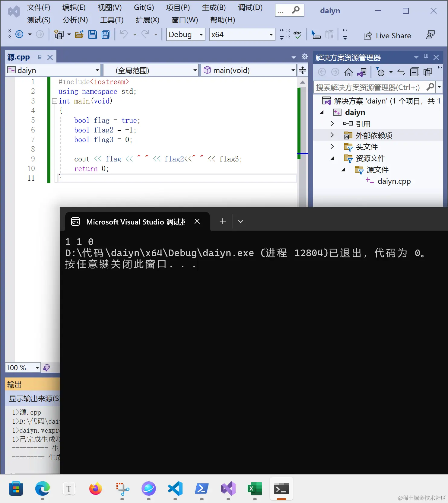448x503 pixels.
Task: Click the new project icon in toolbar
Action: (x=59, y=34)
